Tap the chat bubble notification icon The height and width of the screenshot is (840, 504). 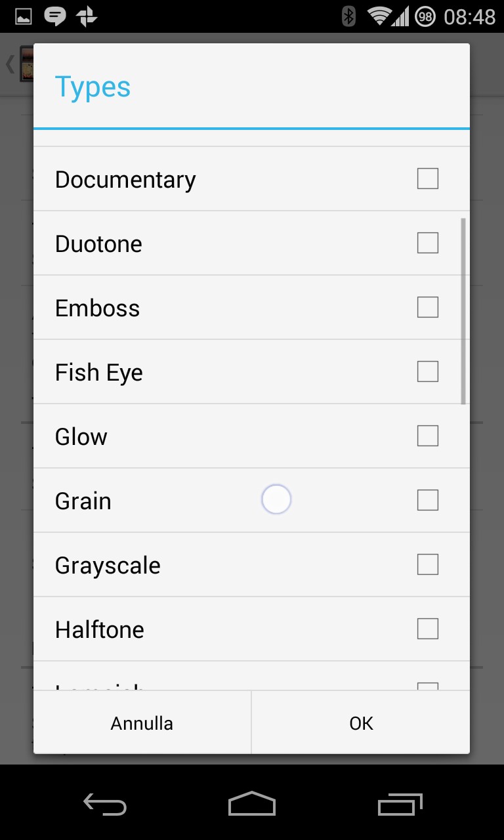pos(55,16)
